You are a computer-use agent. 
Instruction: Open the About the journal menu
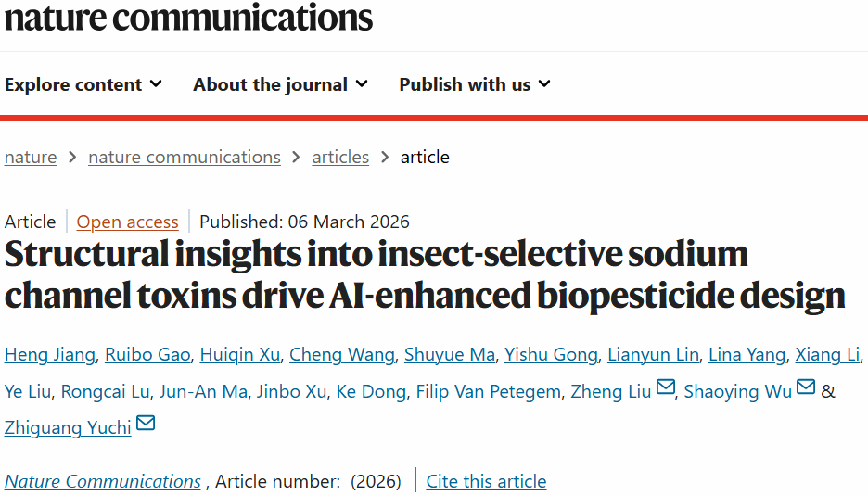tap(280, 84)
